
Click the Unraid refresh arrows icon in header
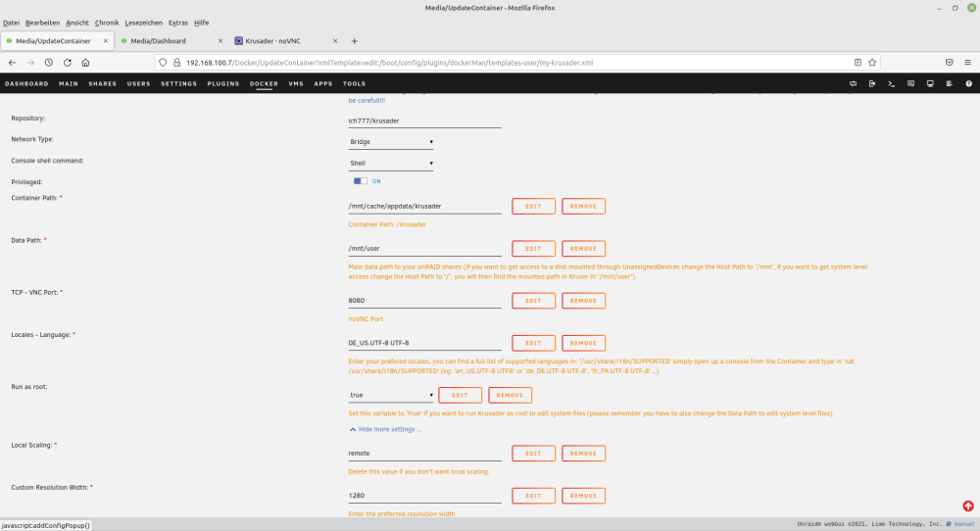pyautogui.click(x=854, y=83)
